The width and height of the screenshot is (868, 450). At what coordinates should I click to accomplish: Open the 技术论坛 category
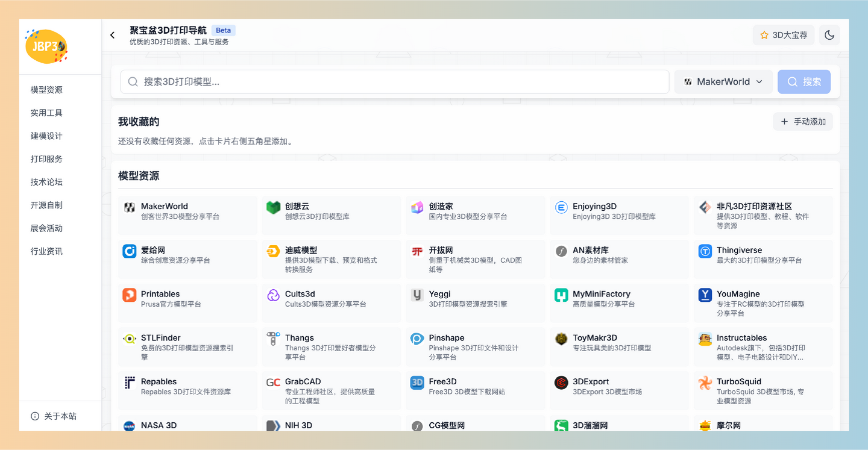tap(46, 181)
